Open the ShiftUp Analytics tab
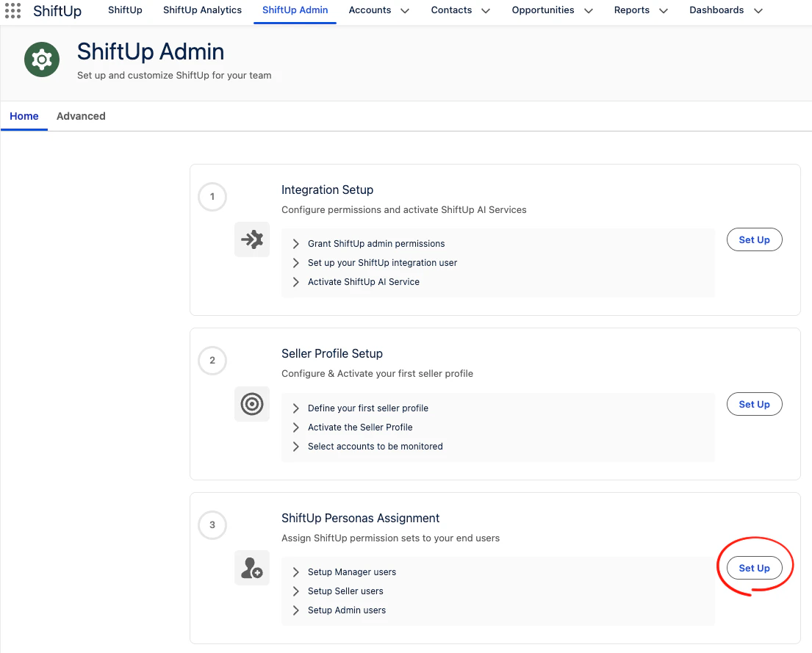Image resolution: width=812 pixels, height=653 pixels. [203, 10]
